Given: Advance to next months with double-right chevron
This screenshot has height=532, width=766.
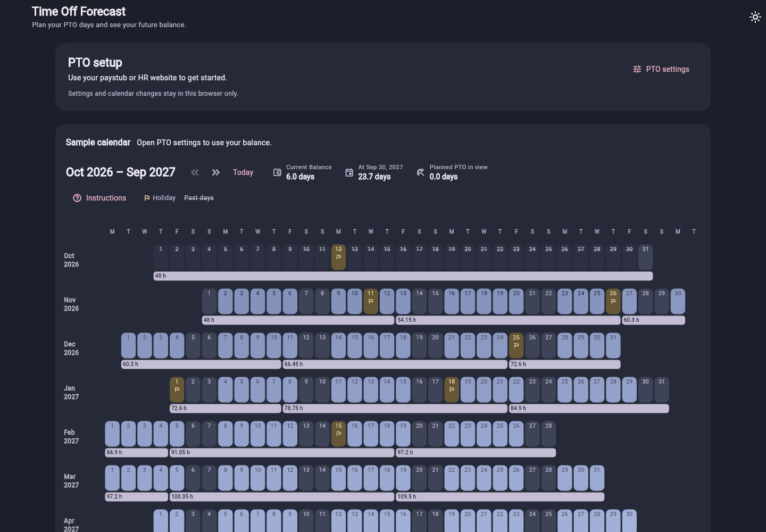Looking at the screenshot, I should [x=215, y=172].
